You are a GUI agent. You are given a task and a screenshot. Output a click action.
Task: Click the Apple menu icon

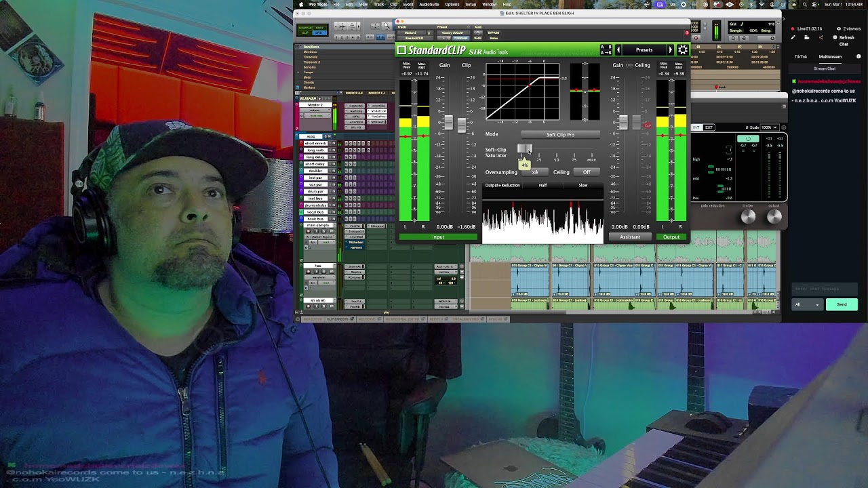click(x=301, y=4)
